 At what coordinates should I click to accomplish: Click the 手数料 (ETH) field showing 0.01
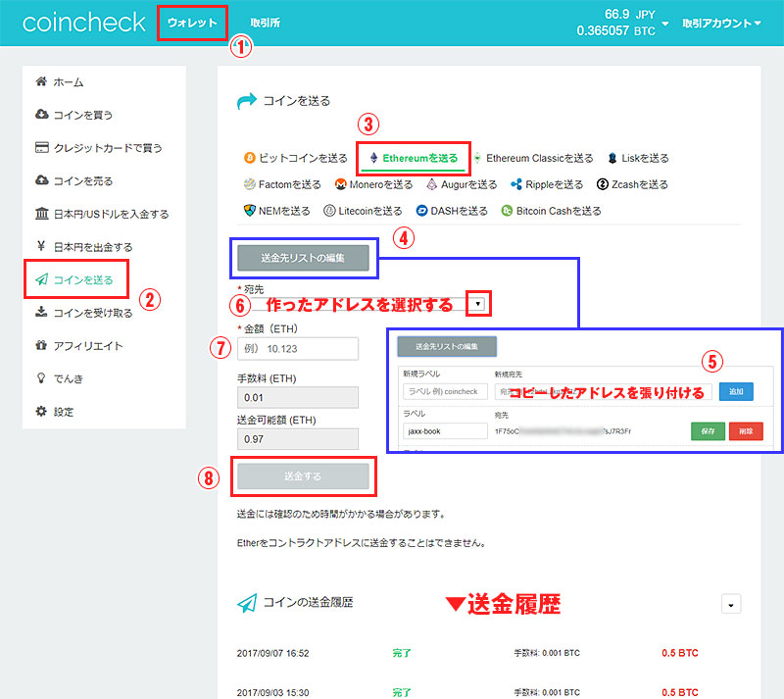coord(298,398)
